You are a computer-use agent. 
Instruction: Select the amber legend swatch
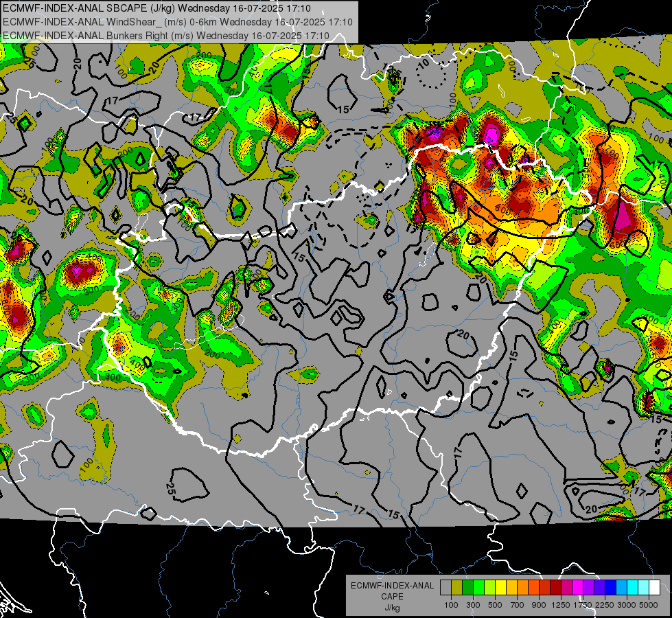pos(511,588)
